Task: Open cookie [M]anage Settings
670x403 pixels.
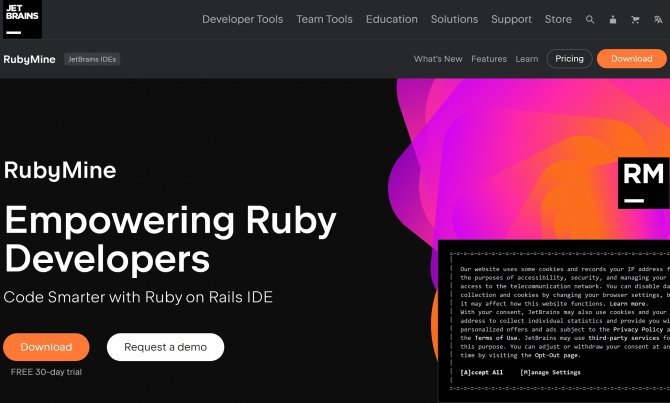Action: coord(550,372)
